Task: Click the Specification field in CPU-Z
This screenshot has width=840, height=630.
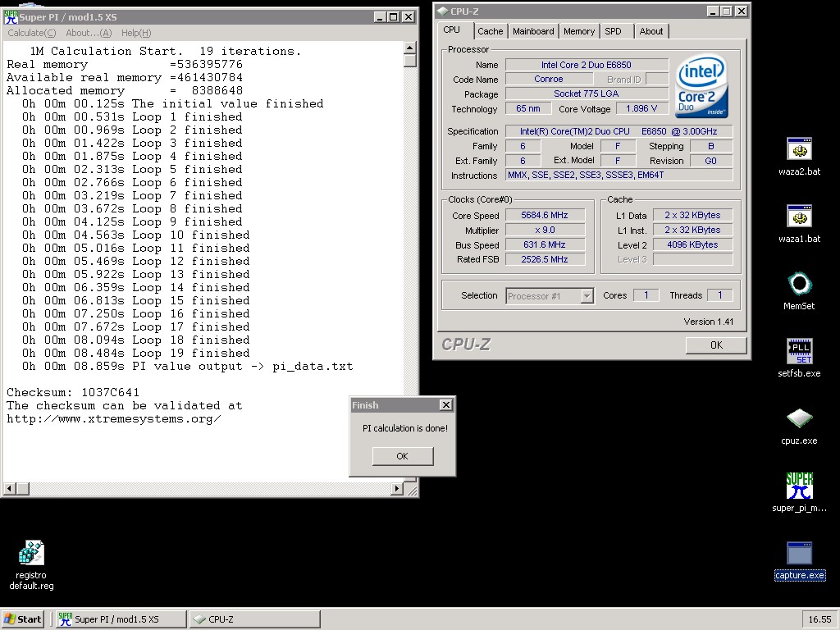Action: click(619, 131)
